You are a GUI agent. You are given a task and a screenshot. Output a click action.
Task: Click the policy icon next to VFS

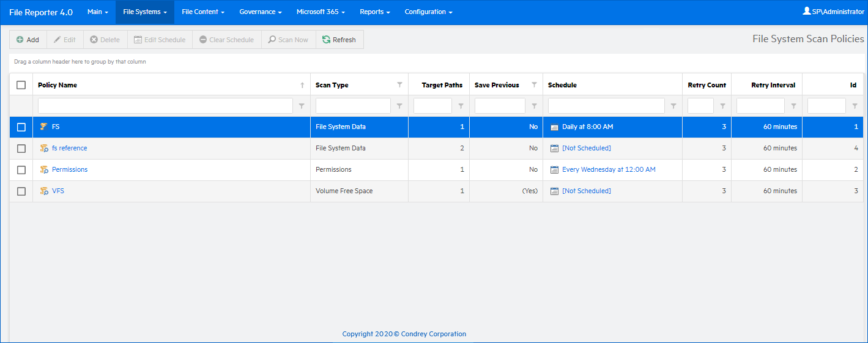pos(44,191)
